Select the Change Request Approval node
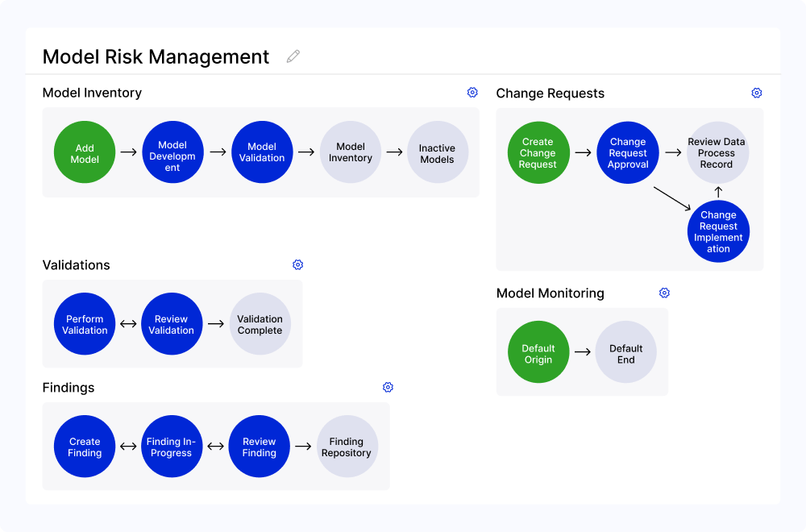 [x=628, y=152]
